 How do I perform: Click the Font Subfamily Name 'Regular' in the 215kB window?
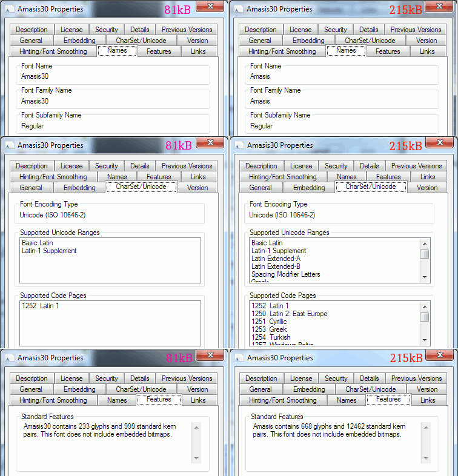click(x=262, y=126)
